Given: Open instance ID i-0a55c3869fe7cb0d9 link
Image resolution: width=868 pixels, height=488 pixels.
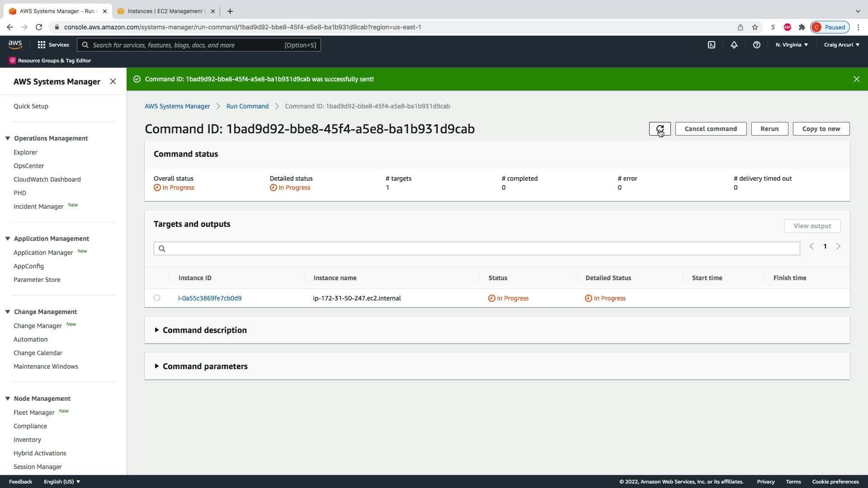Looking at the screenshot, I should click(210, 298).
